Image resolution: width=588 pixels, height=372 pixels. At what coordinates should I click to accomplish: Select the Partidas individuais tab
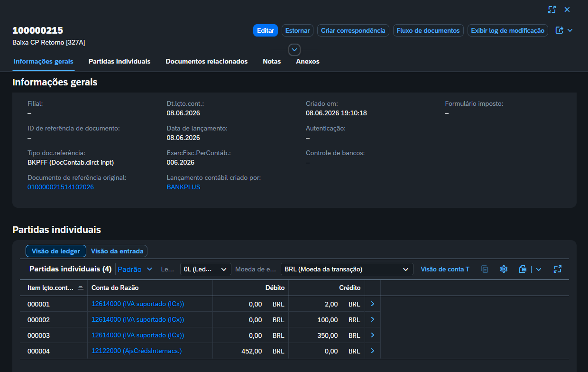point(119,61)
